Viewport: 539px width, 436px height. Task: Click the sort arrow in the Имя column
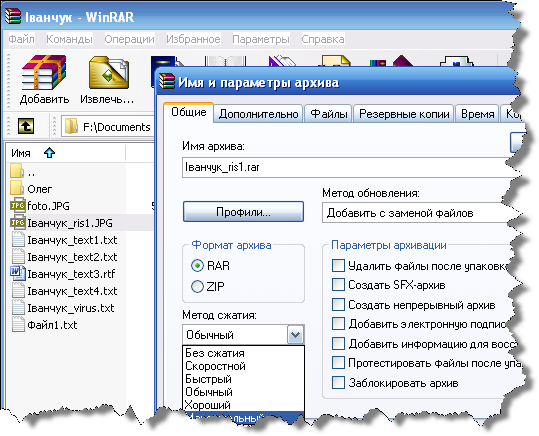[x=50, y=153]
